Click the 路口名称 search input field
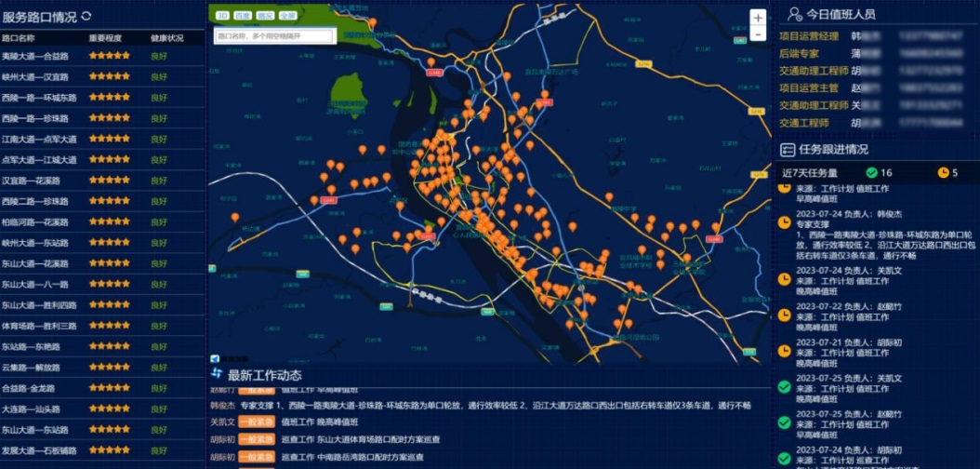This screenshot has width=980, height=469. (273, 36)
